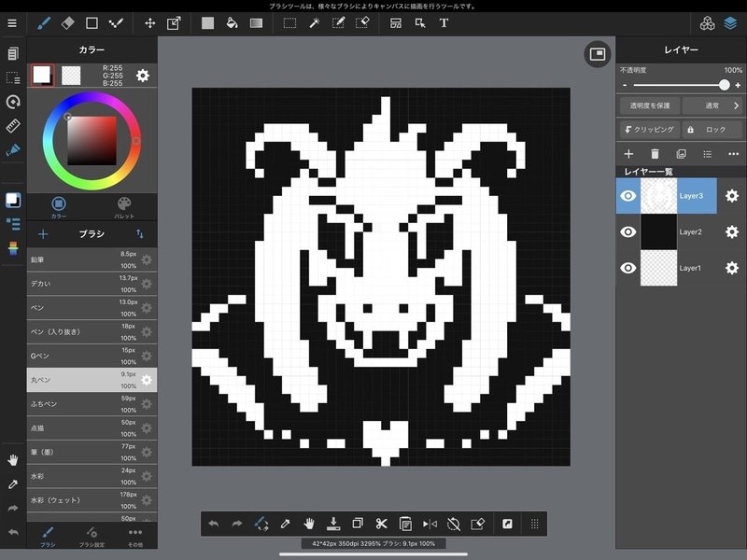Open the layer list view icon
The height and width of the screenshot is (560, 747).
708,154
